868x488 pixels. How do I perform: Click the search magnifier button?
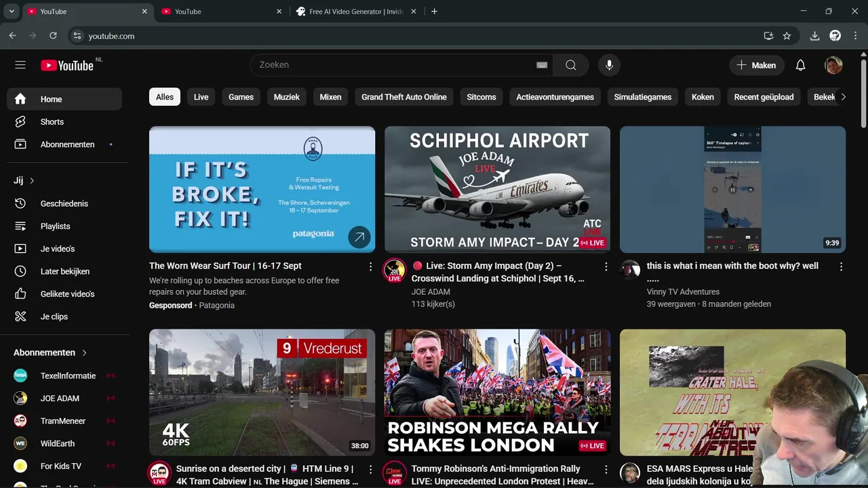coord(571,65)
